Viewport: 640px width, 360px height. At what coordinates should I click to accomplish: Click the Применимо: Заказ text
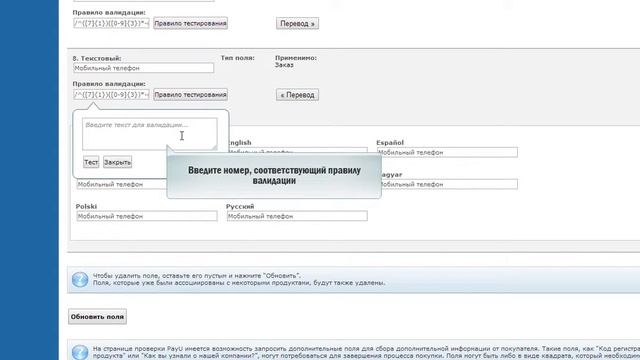[x=296, y=61]
